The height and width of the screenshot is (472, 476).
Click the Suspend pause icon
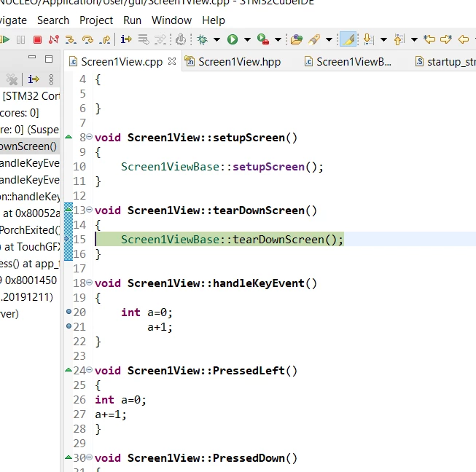point(20,40)
